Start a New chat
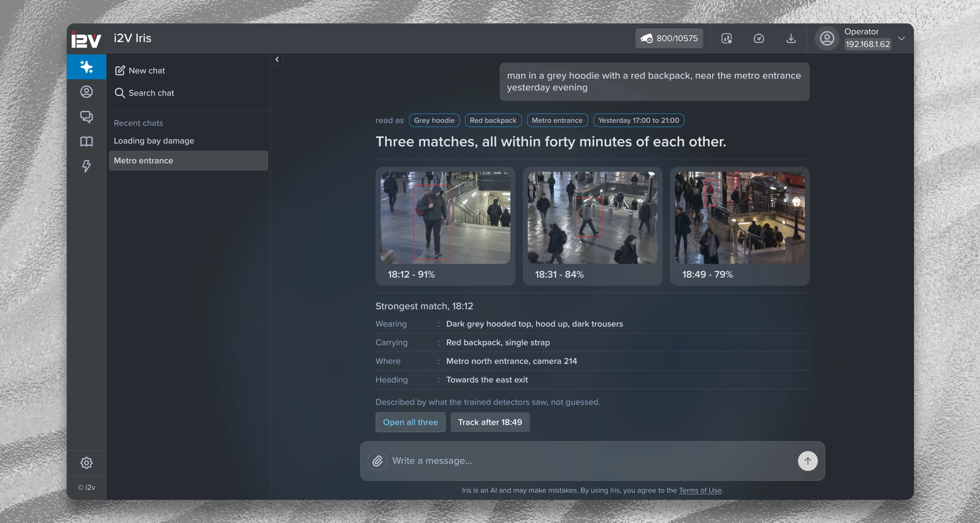 [140, 71]
